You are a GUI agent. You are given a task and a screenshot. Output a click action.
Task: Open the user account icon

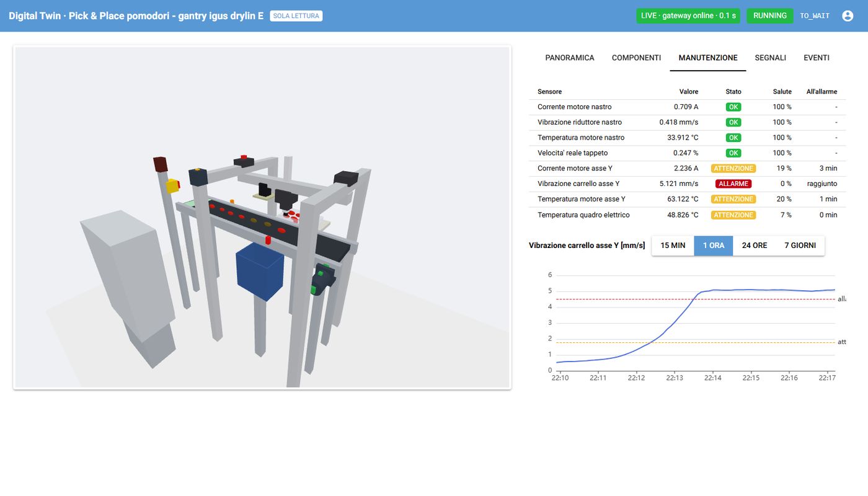tap(848, 16)
